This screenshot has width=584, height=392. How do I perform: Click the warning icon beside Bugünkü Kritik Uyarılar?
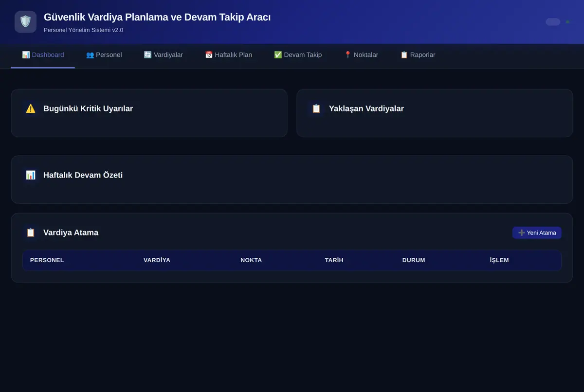(31, 108)
